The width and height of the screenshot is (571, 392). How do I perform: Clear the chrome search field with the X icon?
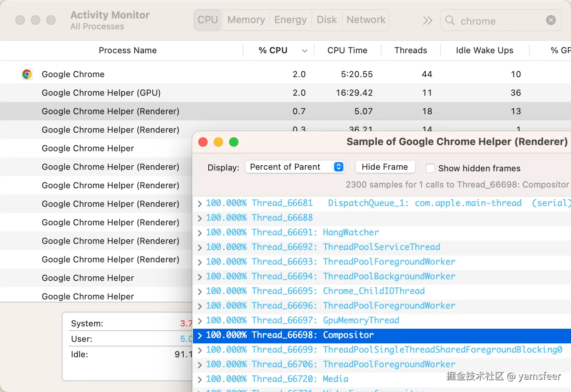[551, 20]
